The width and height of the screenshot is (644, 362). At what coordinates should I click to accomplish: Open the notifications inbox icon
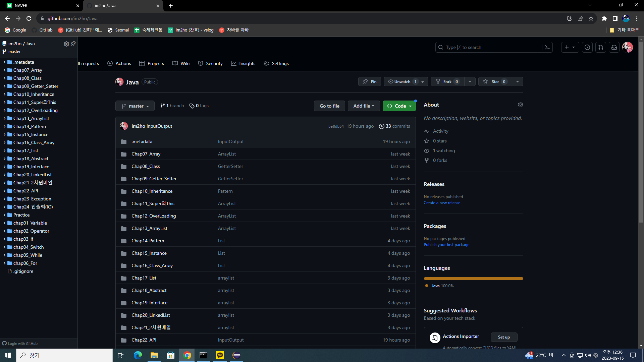coord(614,48)
